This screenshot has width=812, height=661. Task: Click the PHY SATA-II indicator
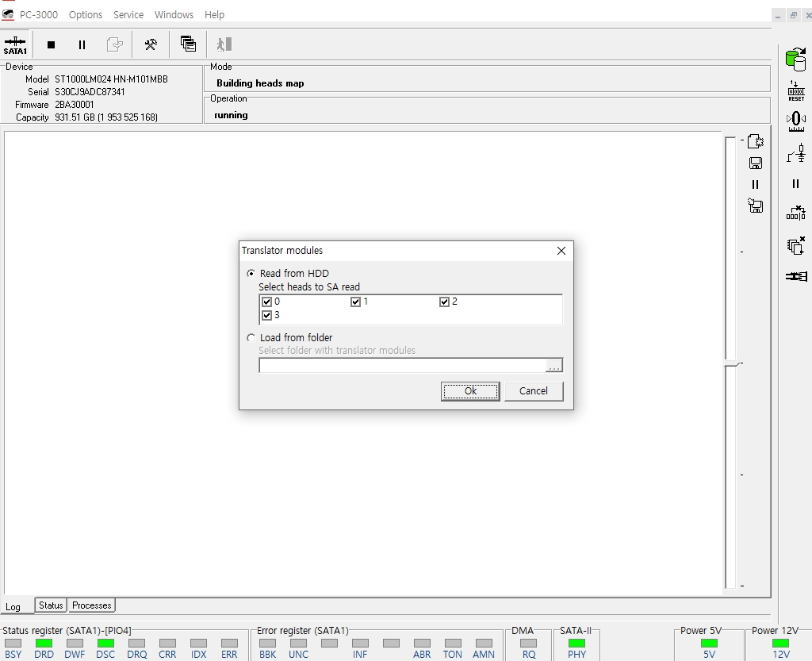point(577,643)
